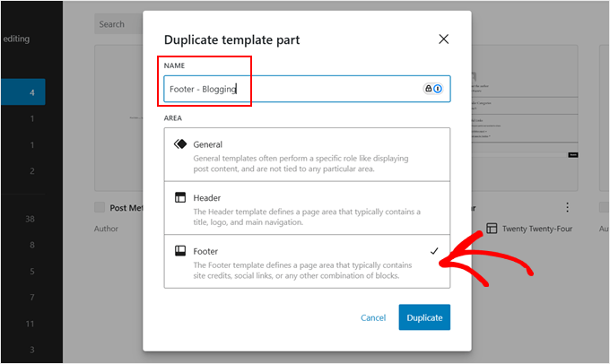Click the General area diamond icon

179,144
